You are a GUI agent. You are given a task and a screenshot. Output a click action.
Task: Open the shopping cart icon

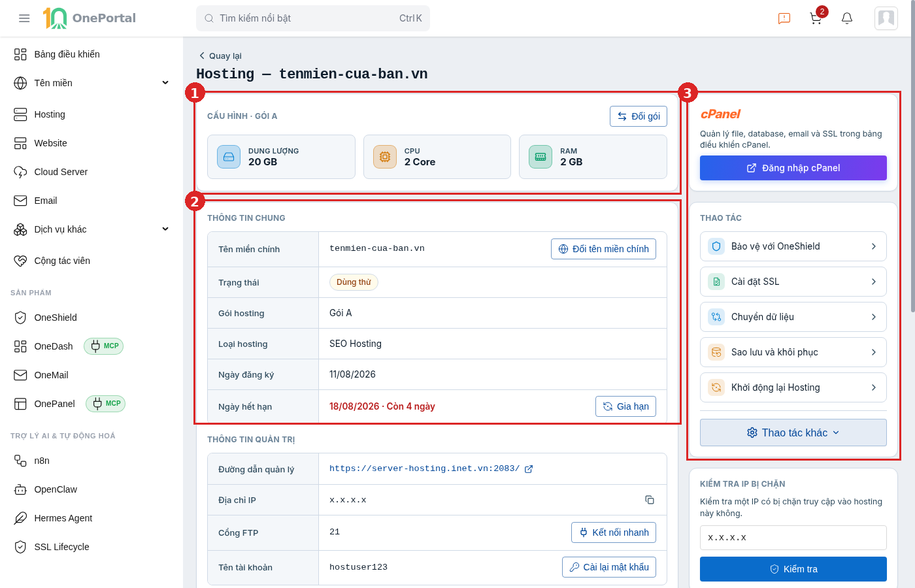coord(816,18)
